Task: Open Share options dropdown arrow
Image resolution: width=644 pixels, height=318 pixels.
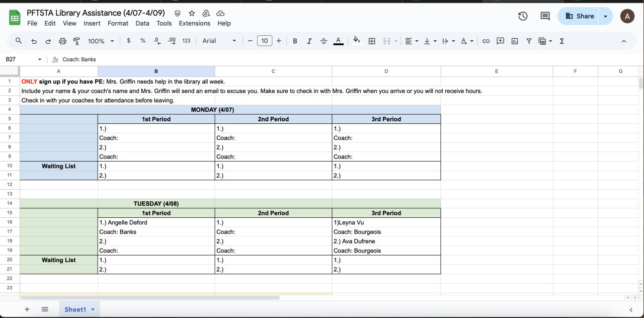Action: (605, 16)
